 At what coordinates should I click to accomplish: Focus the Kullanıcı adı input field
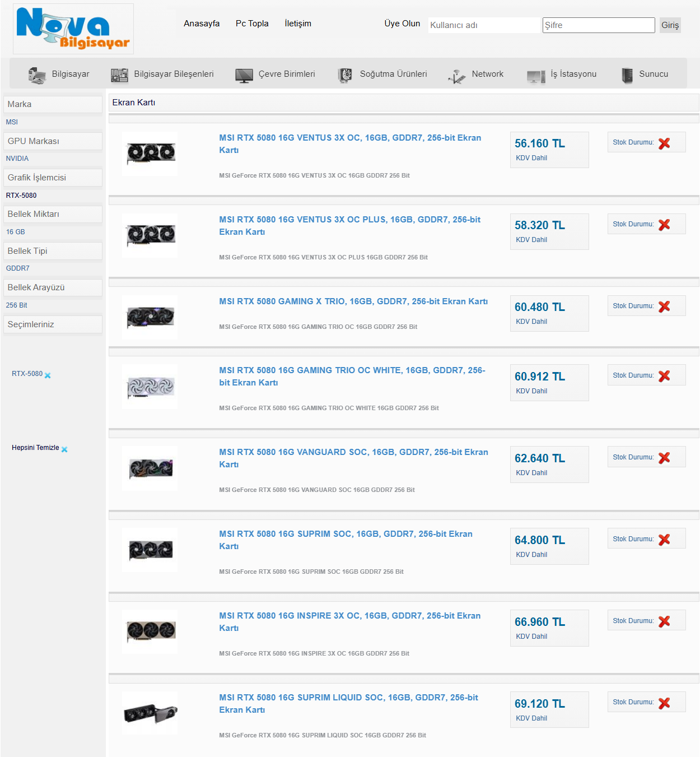(484, 25)
